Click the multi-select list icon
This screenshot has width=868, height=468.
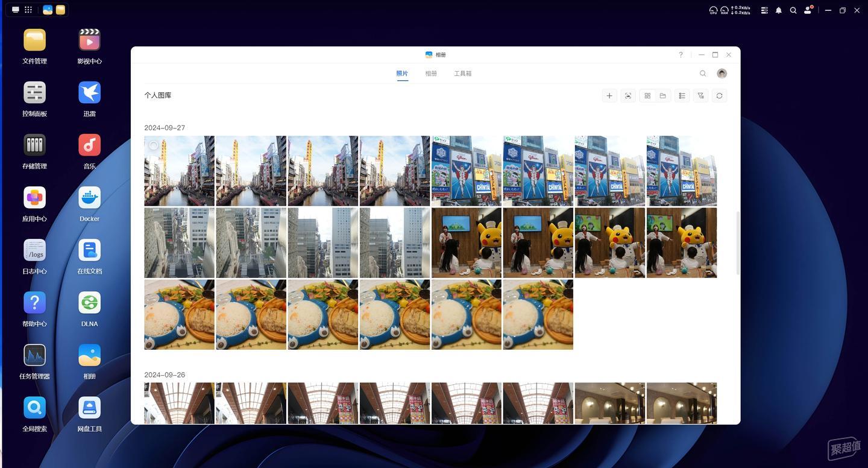[x=682, y=96]
